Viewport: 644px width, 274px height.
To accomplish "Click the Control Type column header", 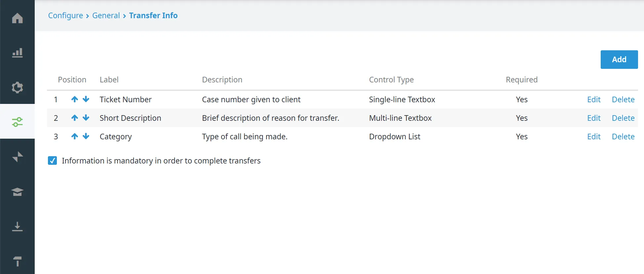I will pyautogui.click(x=391, y=80).
